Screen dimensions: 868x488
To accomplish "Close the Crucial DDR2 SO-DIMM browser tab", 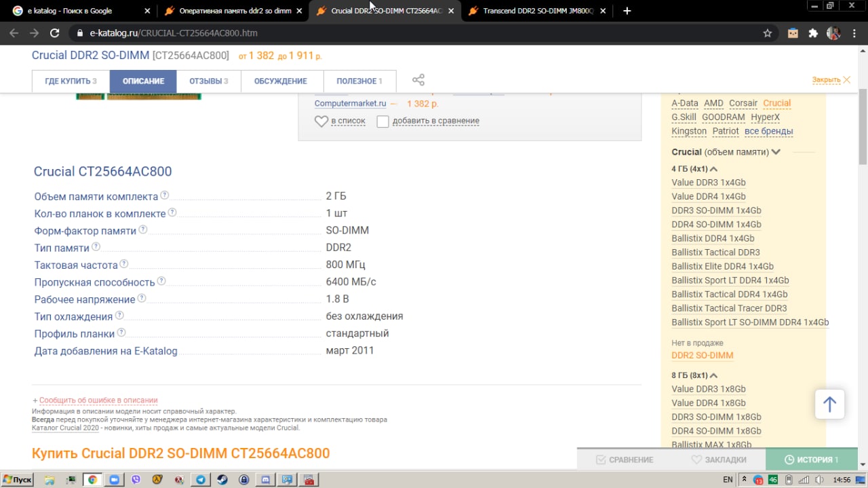I will tap(450, 11).
